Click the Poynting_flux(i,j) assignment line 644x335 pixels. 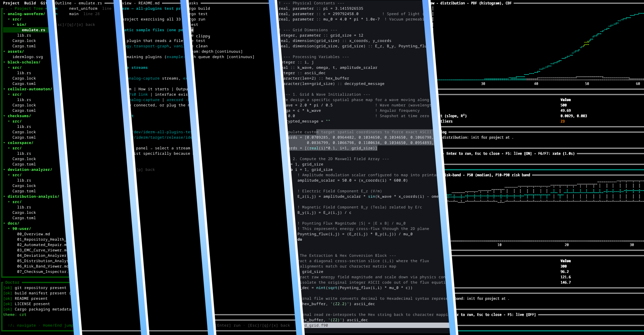pyautogui.click(x=355, y=234)
